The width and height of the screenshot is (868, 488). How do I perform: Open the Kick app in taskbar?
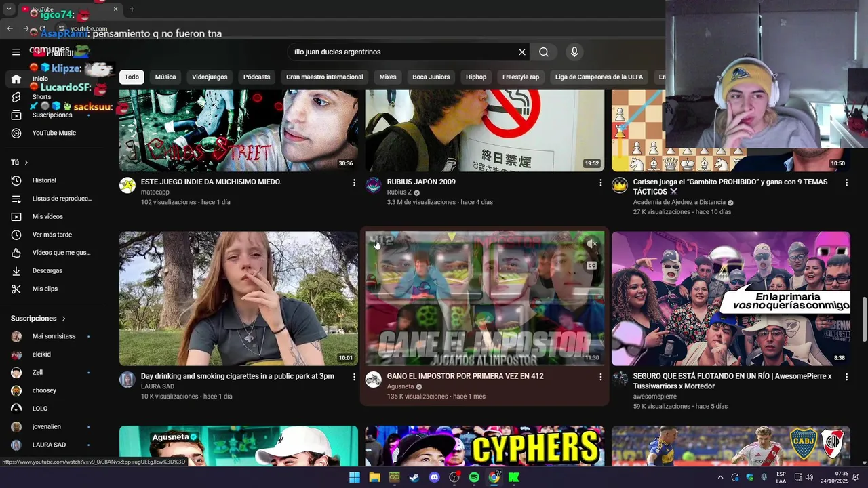point(514,477)
